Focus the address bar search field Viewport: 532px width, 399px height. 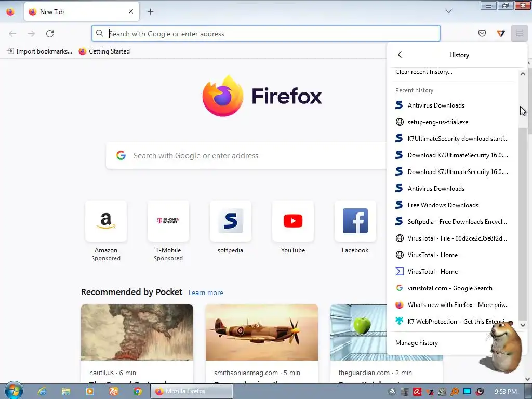point(266,34)
